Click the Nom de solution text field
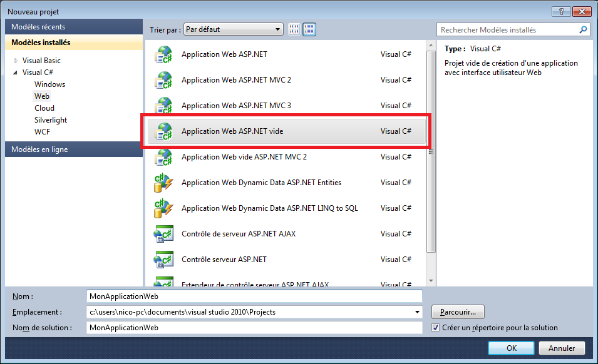 click(254, 328)
